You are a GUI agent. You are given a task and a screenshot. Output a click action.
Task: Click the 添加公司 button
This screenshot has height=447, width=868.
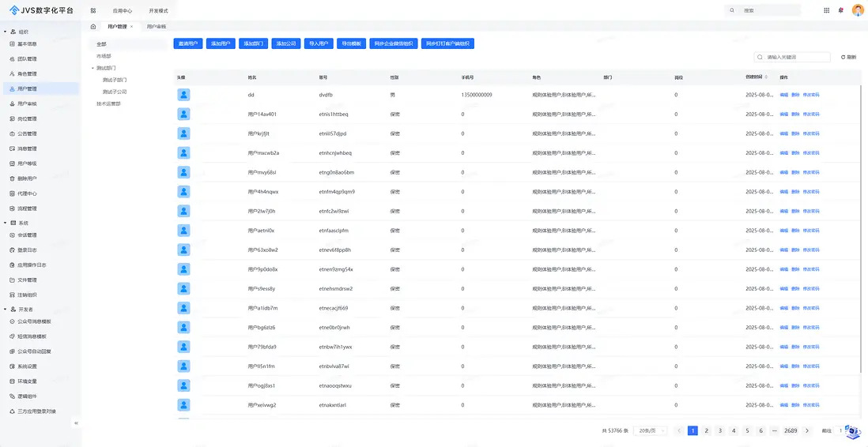tap(286, 43)
